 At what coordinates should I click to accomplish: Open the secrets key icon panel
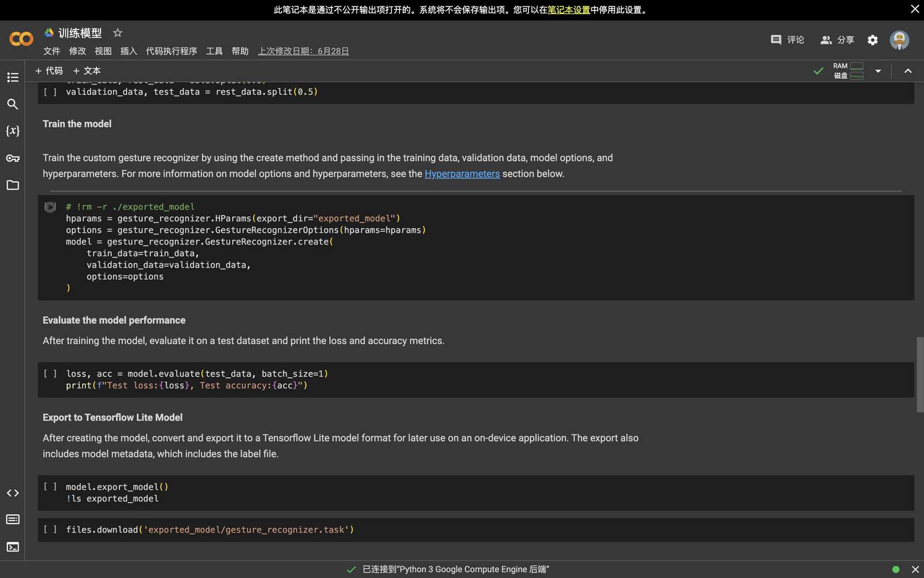(13, 158)
